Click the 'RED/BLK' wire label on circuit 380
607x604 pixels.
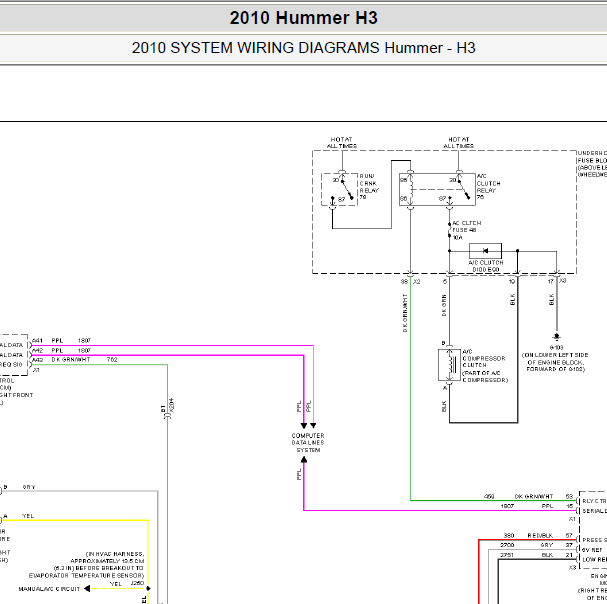coord(540,535)
